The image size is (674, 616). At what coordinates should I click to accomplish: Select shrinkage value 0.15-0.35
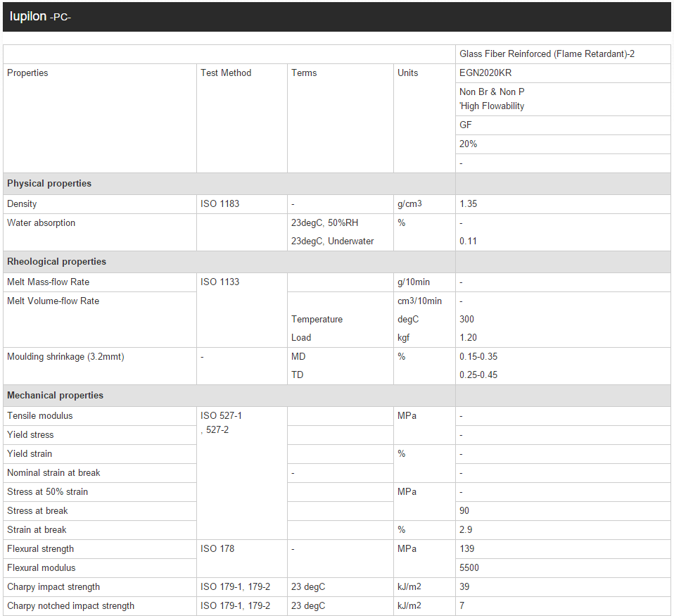(x=478, y=357)
